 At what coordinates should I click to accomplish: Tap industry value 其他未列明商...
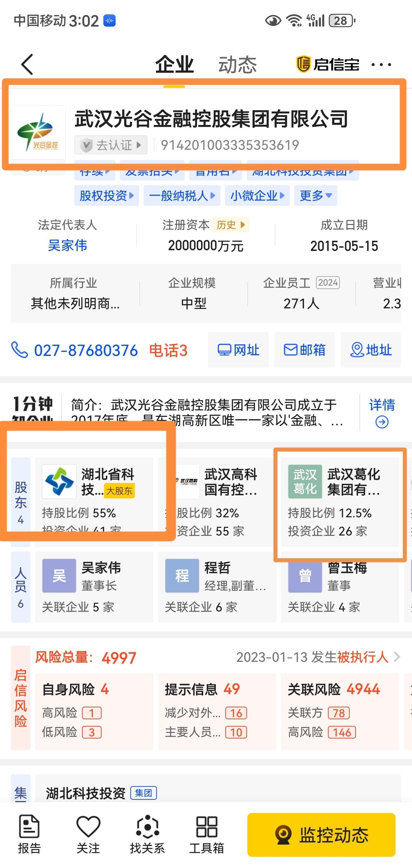[75, 303]
